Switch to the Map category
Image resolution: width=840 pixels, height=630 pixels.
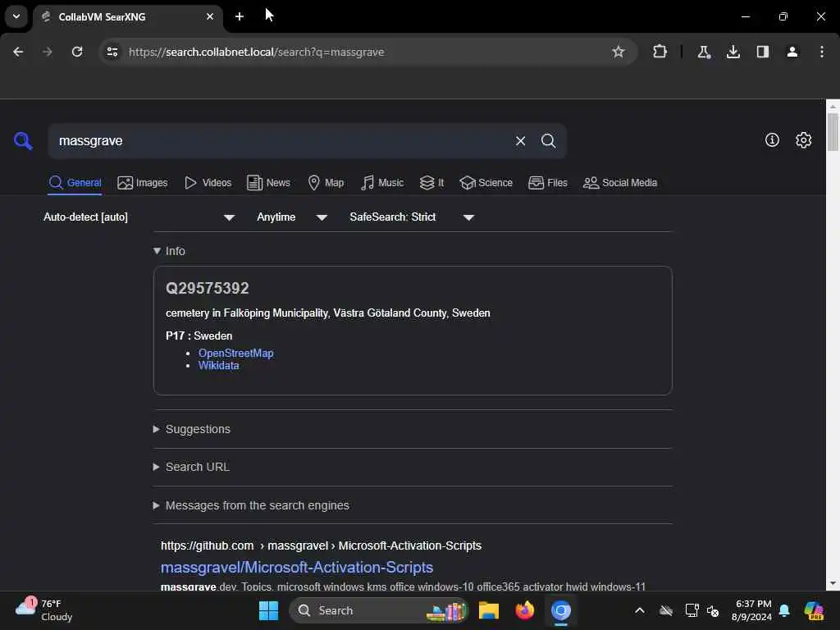[326, 183]
